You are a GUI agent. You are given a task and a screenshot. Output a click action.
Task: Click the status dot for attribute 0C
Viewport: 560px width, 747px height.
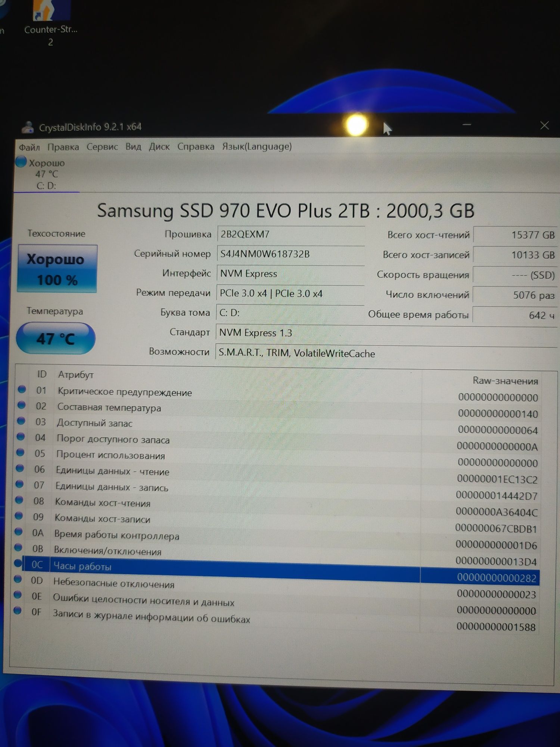point(18,563)
